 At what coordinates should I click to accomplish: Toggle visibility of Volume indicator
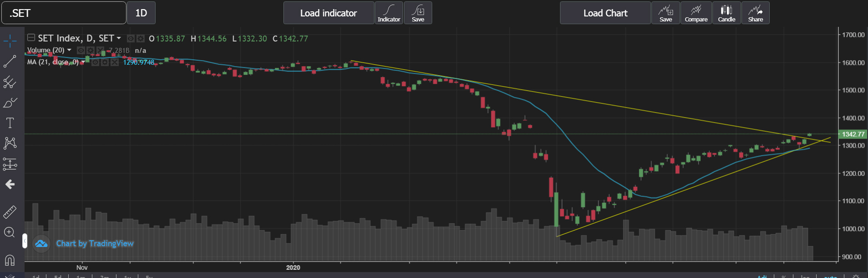(x=81, y=50)
